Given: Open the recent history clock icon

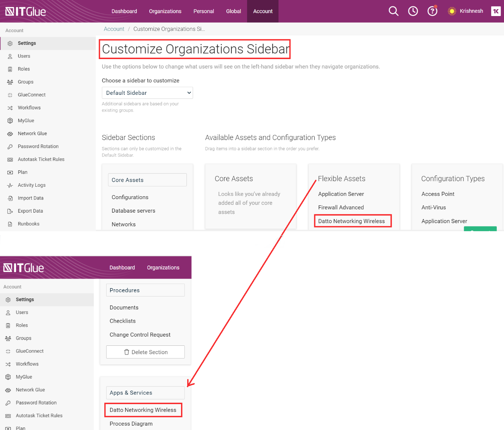Looking at the screenshot, I should [x=413, y=11].
